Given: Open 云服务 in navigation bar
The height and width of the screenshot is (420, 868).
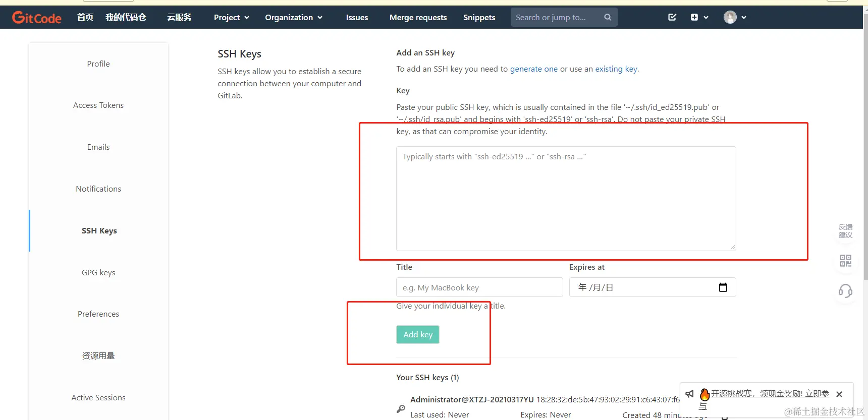Looking at the screenshot, I should [x=179, y=18].
